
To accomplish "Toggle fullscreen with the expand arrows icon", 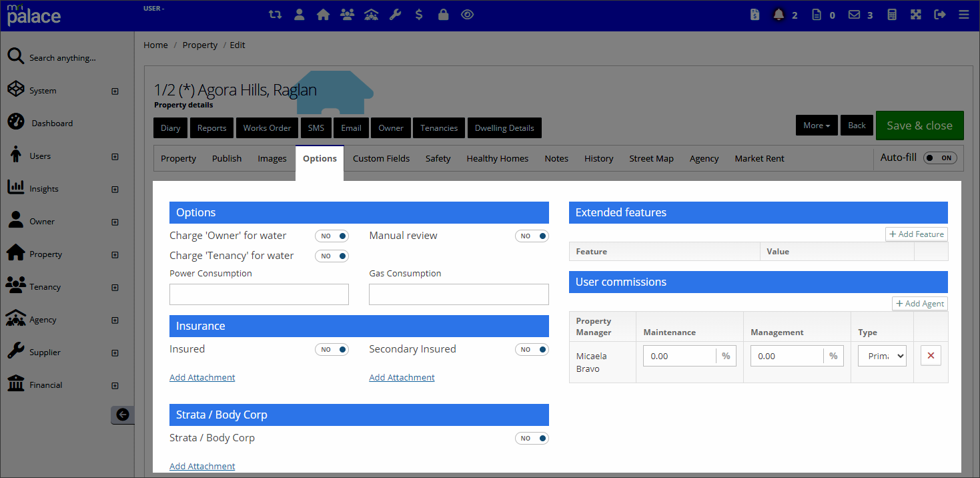I will tap(916, 15).
